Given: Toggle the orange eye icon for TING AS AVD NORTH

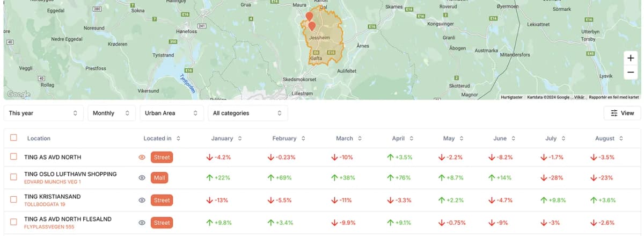Looking at the screenshot, I should point(142,158).
